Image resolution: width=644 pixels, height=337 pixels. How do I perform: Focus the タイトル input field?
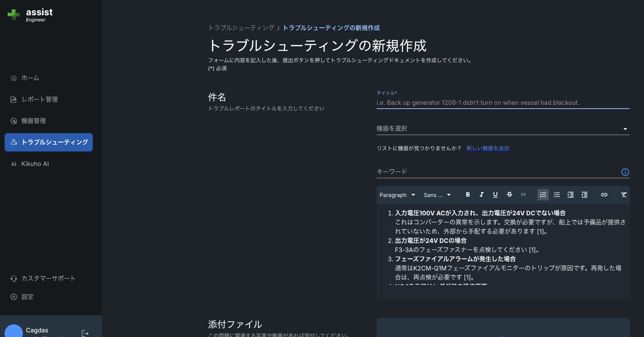pos(503,103)
